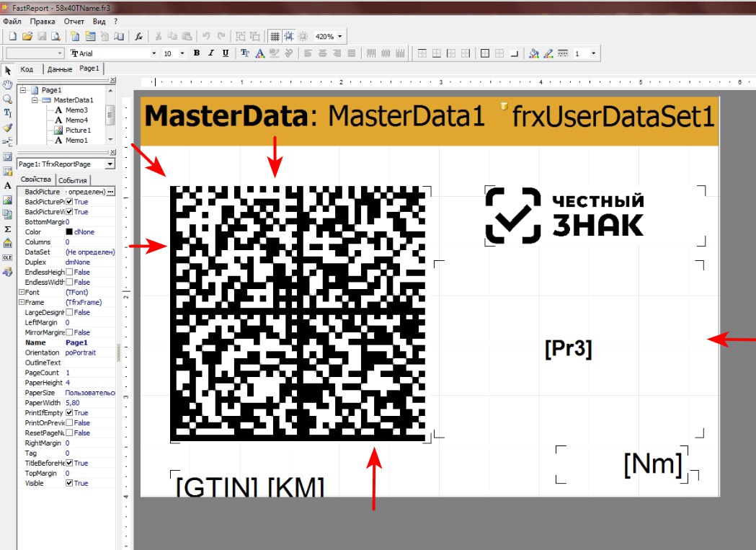Select the Zoom magnifier tool

(x=7, y=99)
